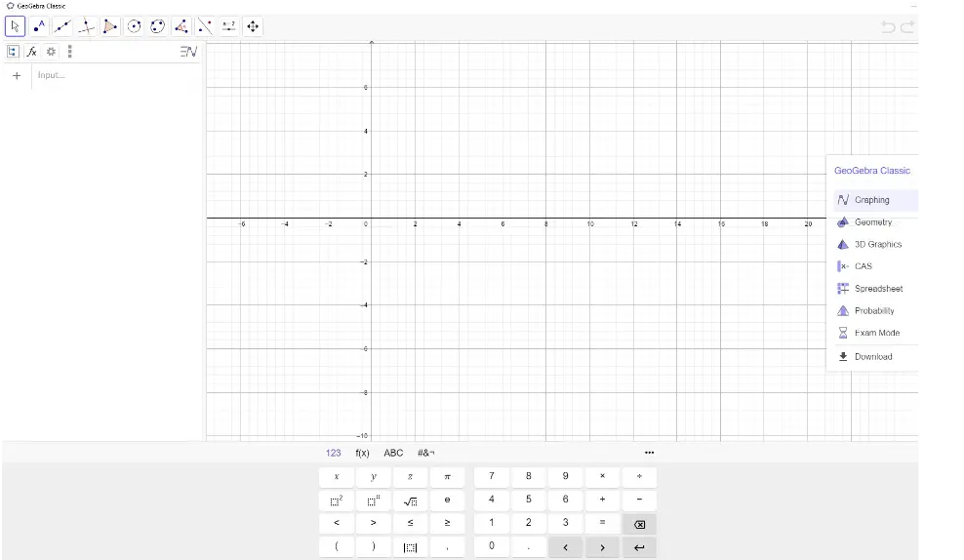This screenshot has height=560, width=964.
Task: Select the Ellipse tool
Action: point(158,26)
